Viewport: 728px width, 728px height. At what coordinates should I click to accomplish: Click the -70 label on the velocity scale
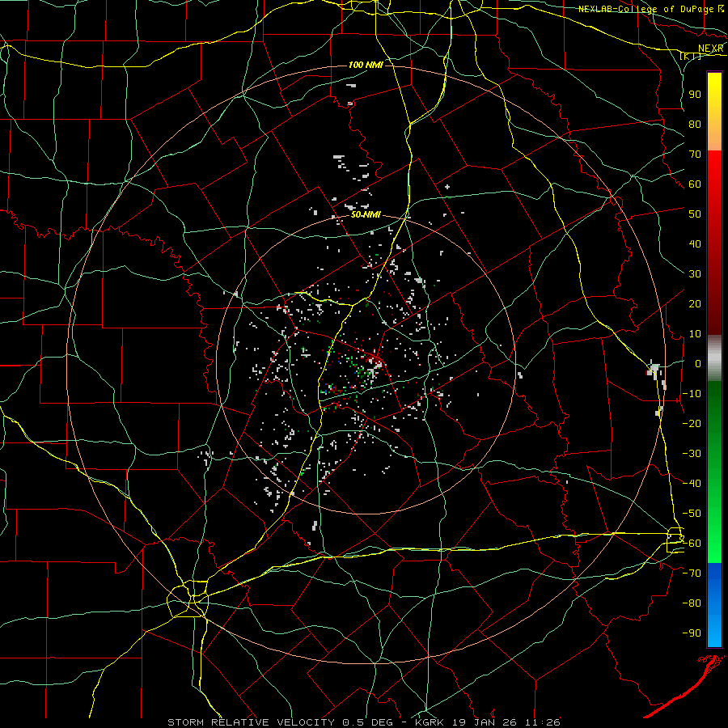coord(692,574)
